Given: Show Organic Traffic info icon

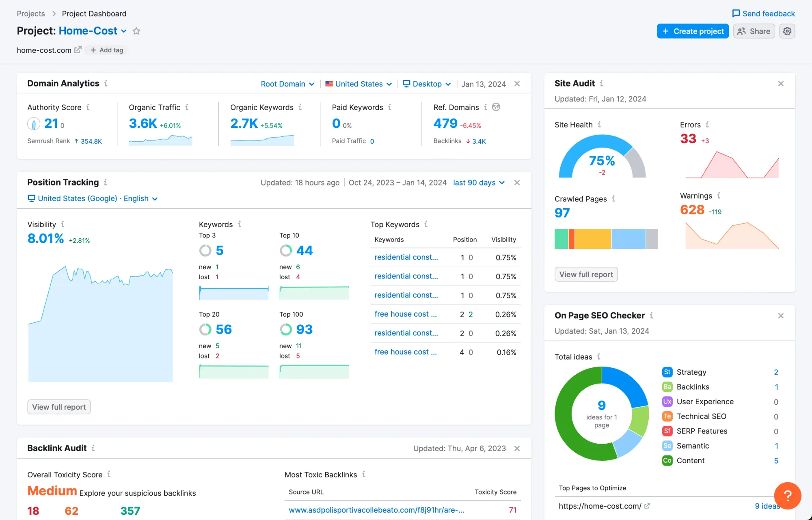Looking at the screenshot, I should pos(187,107).
